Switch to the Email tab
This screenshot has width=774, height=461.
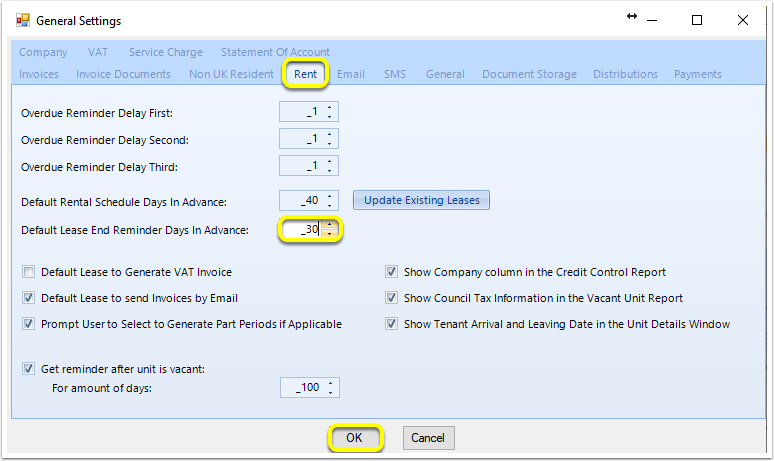pos(351,74)
